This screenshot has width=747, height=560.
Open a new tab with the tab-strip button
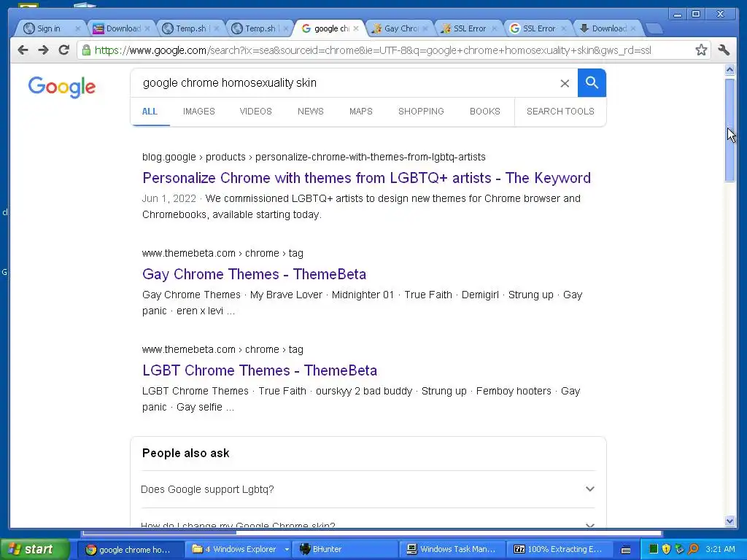tap(655, 29)
